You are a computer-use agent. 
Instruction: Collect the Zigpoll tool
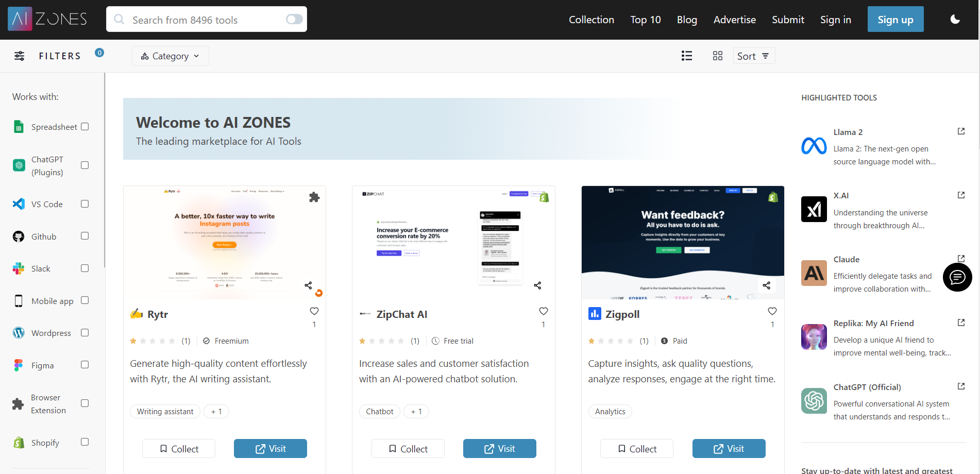point(637,448)
